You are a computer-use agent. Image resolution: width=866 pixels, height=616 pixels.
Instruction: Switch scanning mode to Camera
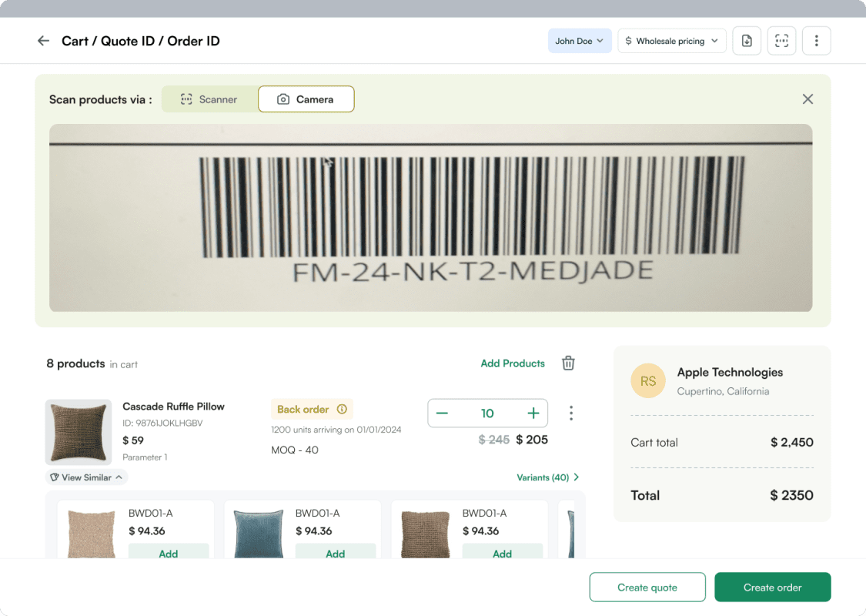306,99
